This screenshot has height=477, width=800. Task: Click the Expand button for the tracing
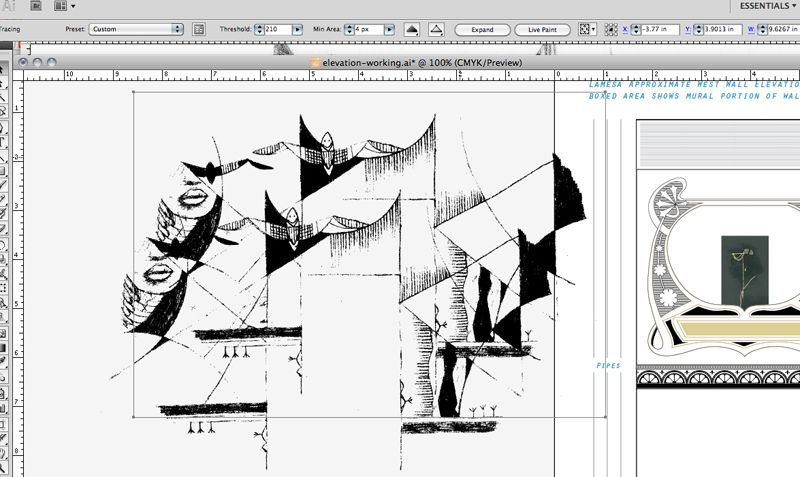[482, 30]
